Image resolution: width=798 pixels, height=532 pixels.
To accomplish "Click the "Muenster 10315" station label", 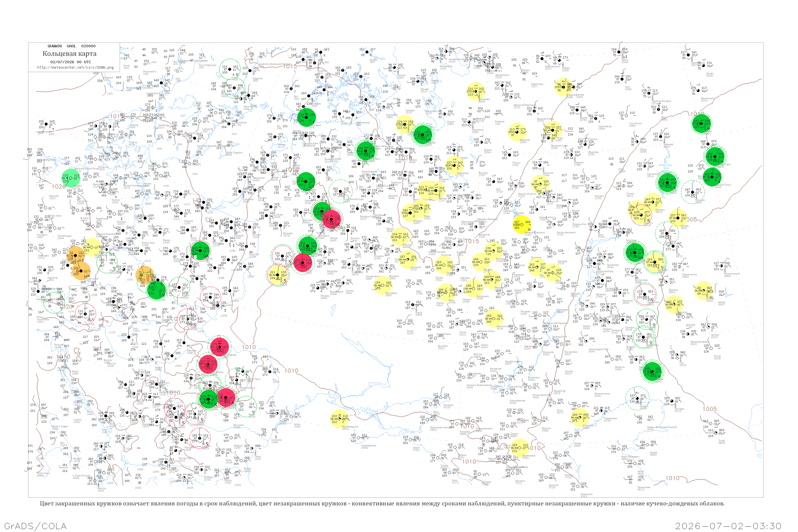I will (54, 197).
